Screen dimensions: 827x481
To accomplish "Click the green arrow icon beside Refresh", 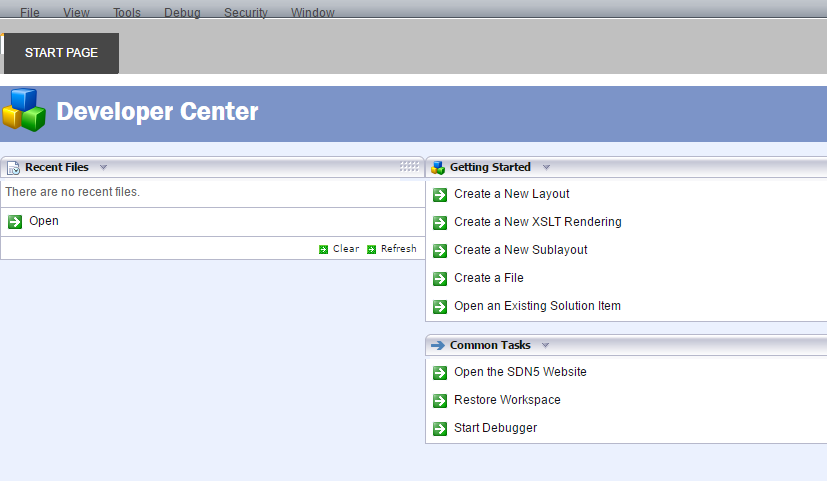I will (x=371, y=249).
